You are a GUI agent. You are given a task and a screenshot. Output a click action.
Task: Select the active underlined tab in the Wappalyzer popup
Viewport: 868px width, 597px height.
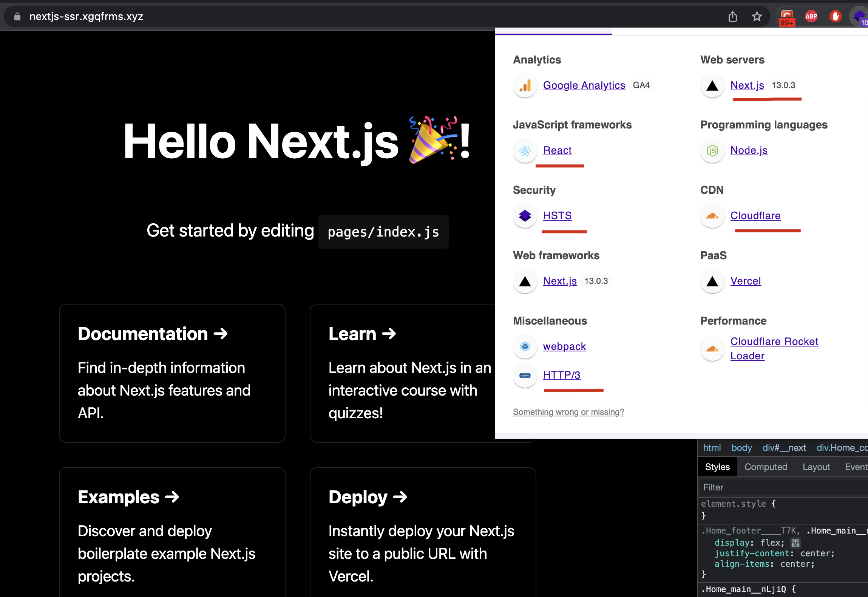553,31
